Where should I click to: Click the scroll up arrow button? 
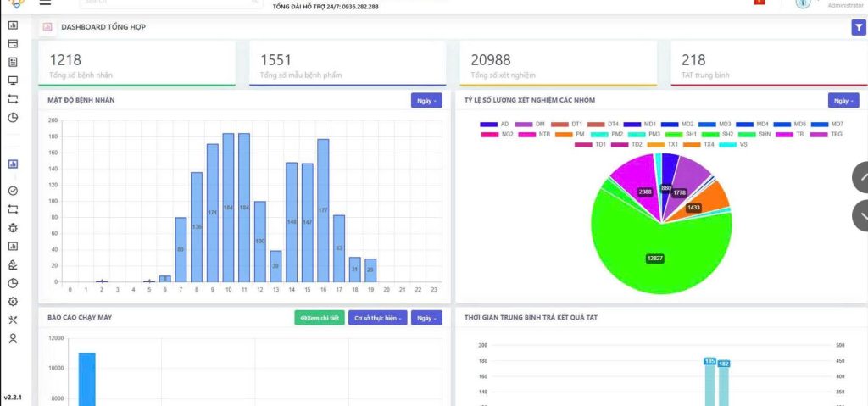coord(862,177)
